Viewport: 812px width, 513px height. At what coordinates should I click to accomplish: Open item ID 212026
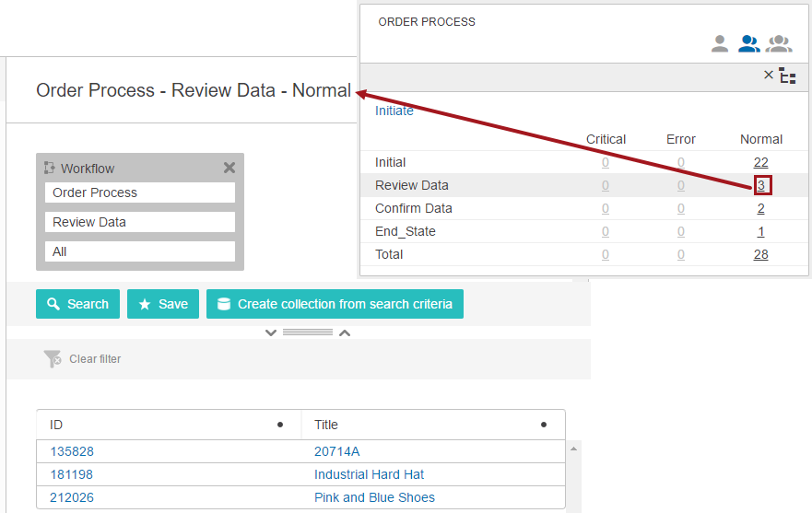(72, 497)
